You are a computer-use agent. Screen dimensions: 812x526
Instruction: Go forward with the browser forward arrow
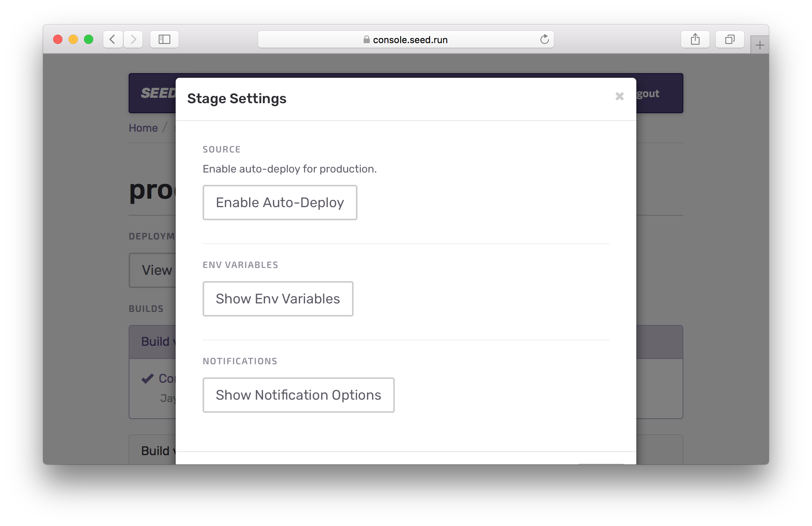(133, 39)
